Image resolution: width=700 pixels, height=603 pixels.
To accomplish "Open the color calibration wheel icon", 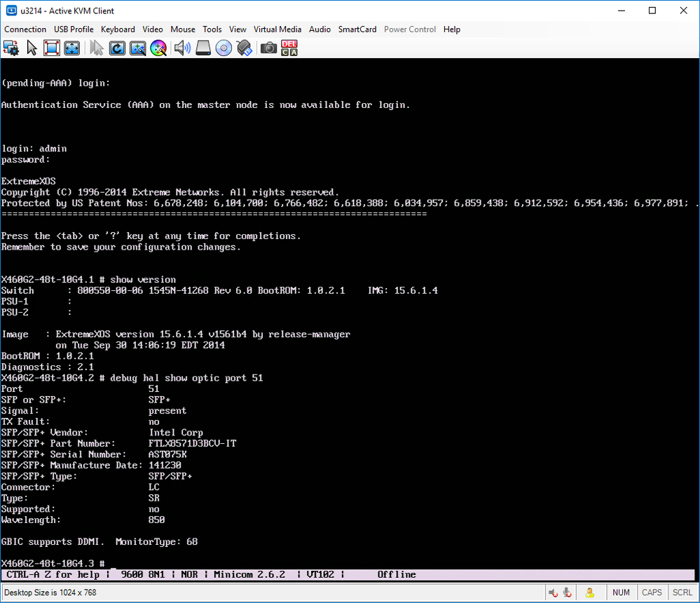I will pyautogui.click(x=158, y=48).
